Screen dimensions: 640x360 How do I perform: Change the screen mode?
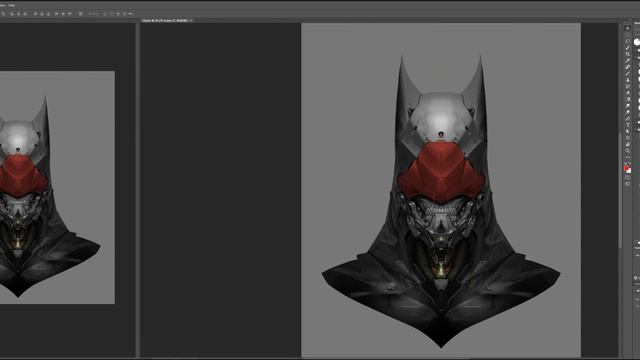(627, 184)
